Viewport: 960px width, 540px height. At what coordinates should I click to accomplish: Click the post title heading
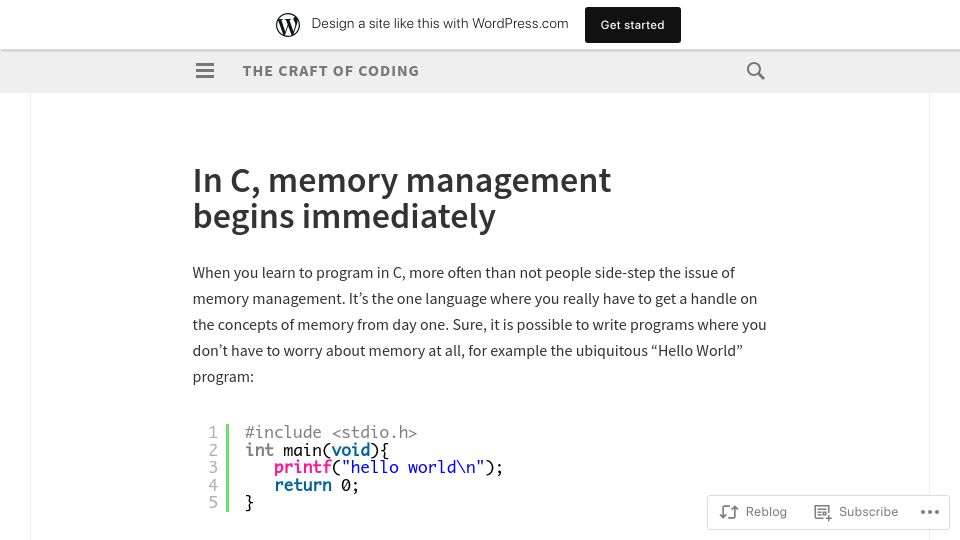[x=402, y=198]
